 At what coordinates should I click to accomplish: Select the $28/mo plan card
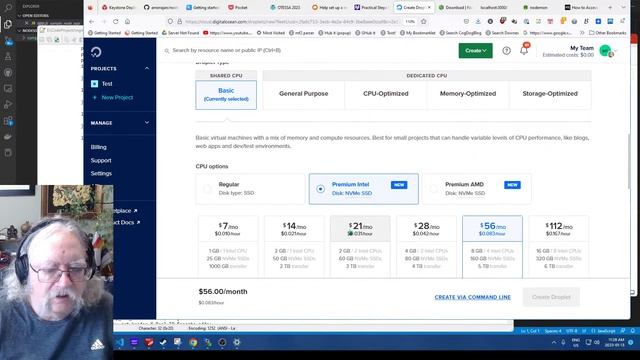426,247
